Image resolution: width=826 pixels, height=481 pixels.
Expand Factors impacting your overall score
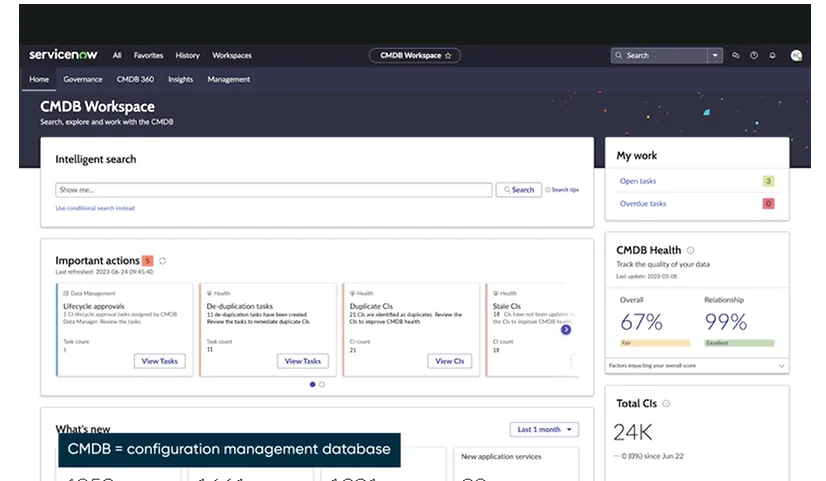(780, 366)
